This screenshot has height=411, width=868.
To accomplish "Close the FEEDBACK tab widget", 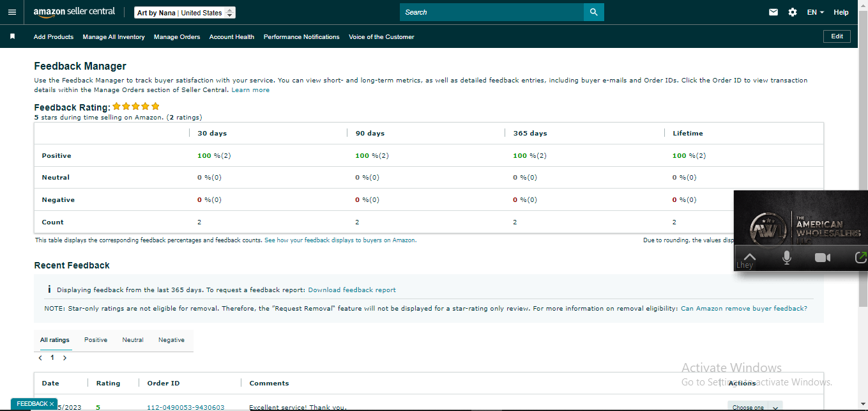I will pyautogui.click(x=52, y=404).
